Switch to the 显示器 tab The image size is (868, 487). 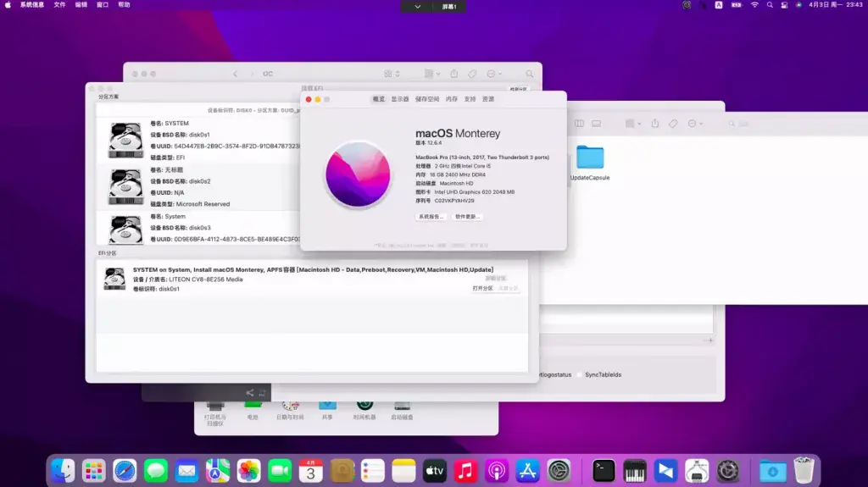coord(400,99)
